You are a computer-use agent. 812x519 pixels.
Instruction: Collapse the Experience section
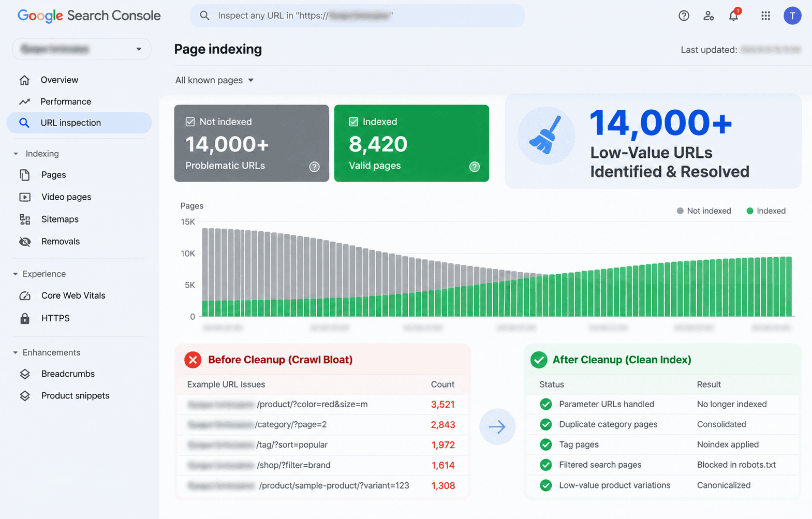pyautogui.click(x=16, y=274)
